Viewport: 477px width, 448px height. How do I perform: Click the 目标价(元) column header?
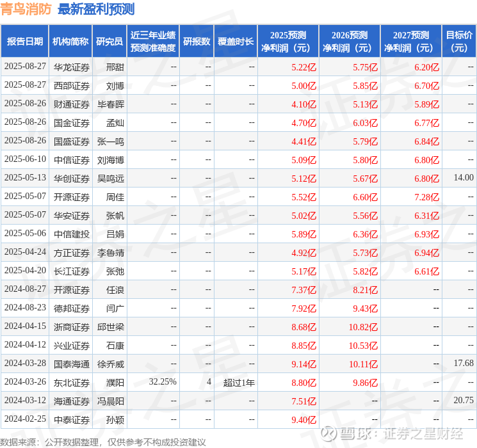pyautogui.click(x=459, y=42)
